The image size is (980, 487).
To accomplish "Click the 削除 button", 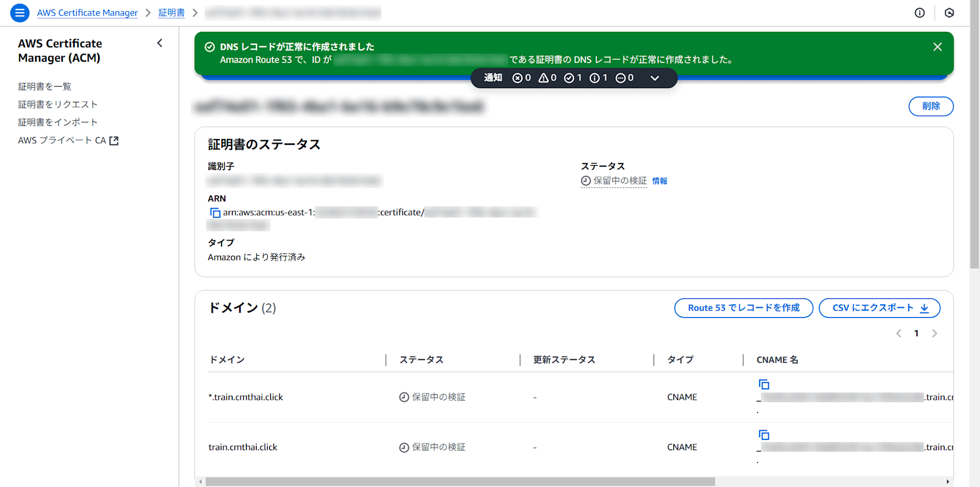I will [931, 106].
